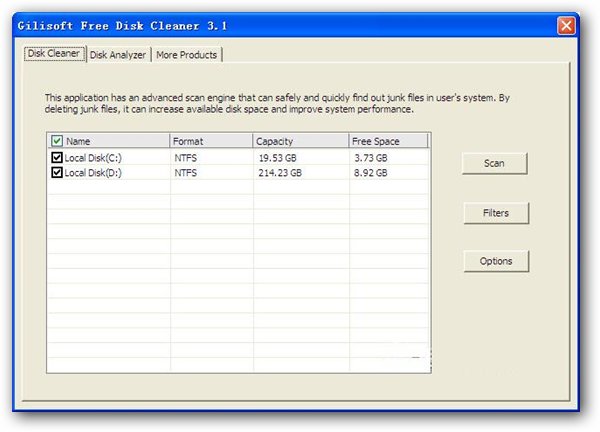
Task: Open the More Products tab
Action: pyautogui.click(x=186, y=55)
